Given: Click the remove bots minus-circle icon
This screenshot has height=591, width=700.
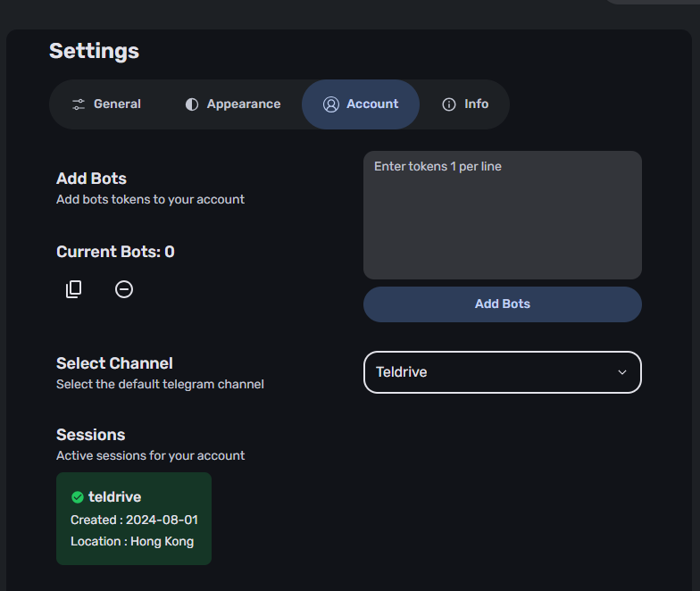Looking at the screenshot, I should coord(123,289).
